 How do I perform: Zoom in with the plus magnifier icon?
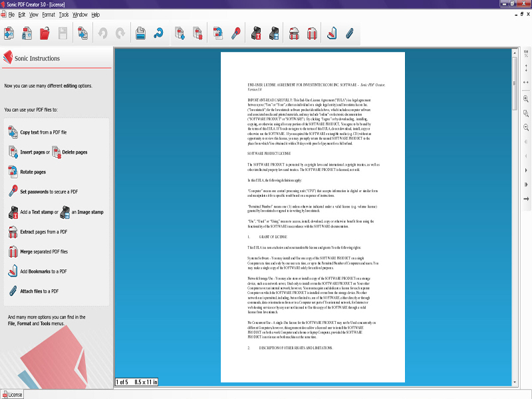(x=526, y=98)
